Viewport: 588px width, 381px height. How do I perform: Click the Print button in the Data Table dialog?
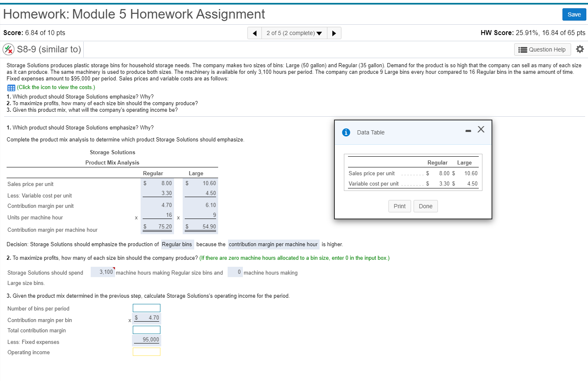399,206
